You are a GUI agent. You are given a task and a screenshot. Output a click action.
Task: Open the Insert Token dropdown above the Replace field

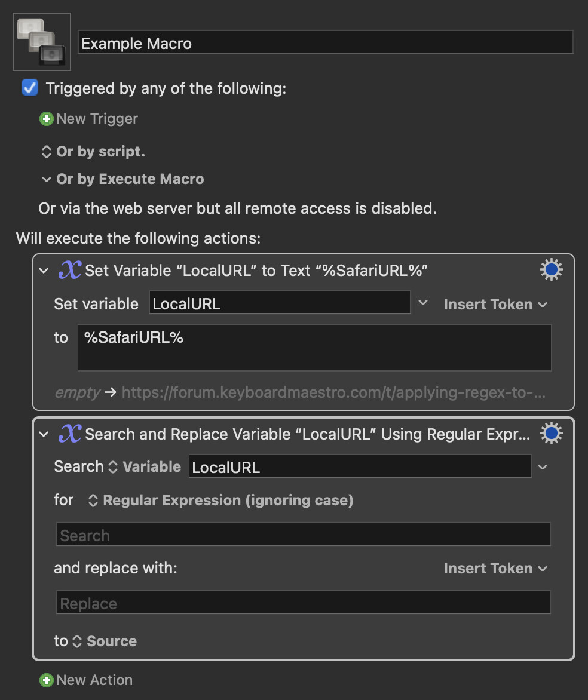[x=495, y=568]
